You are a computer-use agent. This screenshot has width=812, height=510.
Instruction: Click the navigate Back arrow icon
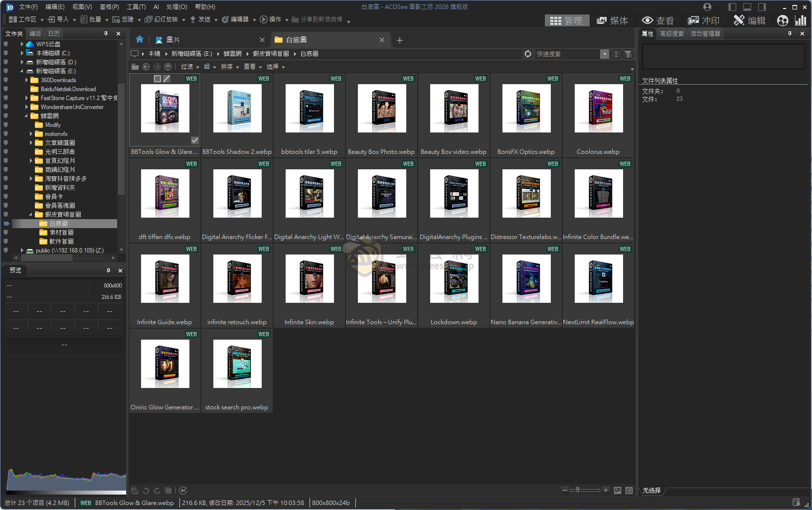click(x=146, y=67)
